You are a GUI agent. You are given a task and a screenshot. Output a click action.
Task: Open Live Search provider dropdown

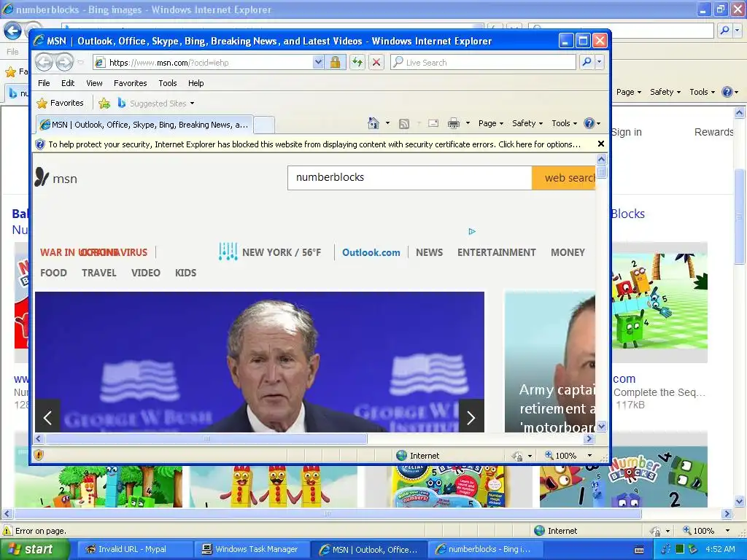tap(600, 62)
